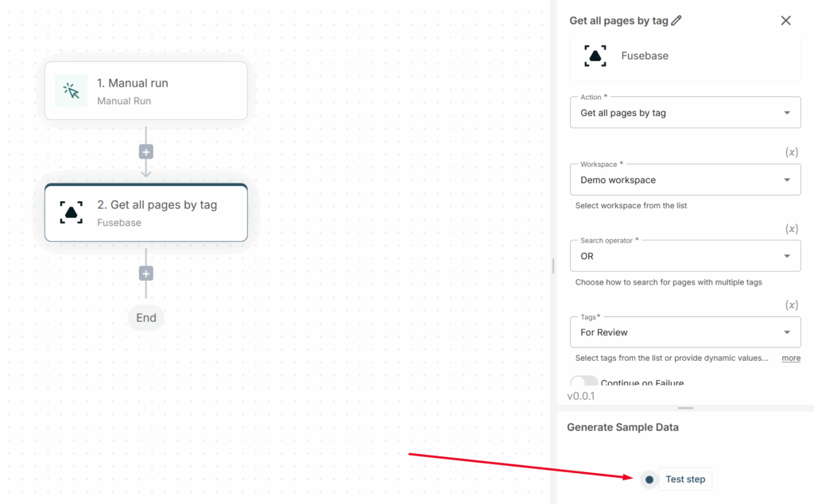Viewport: 814px width, 504px height.
Task: Toggle dynamic value for Tags field
Action: (792, 305)
